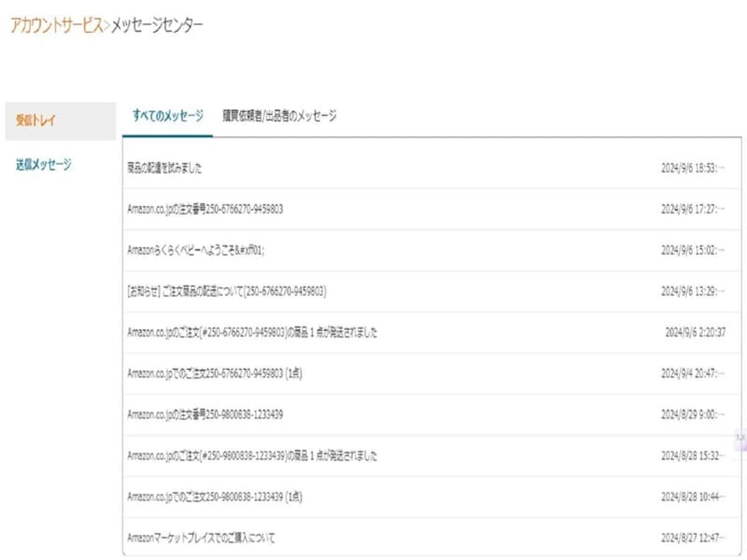
Task: Open 送信メッセージ in the sidebar
Action: click(x=44, y=165)
